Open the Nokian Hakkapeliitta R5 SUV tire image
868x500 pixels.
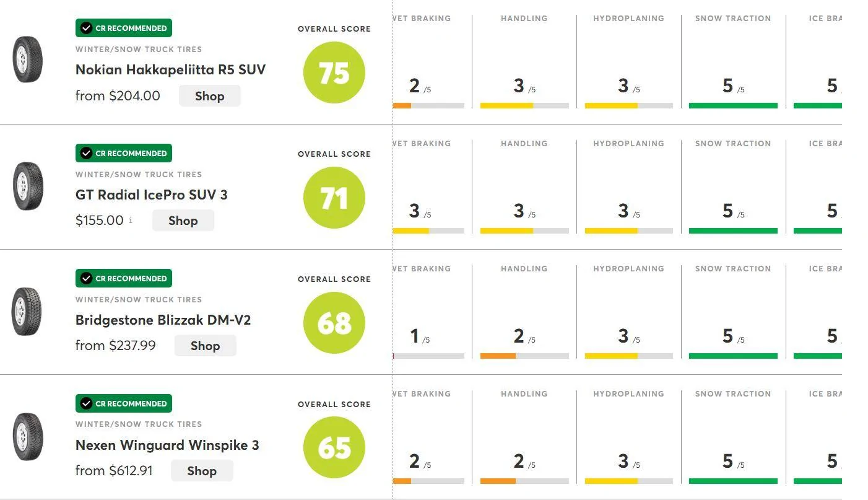(x=28, y=59)
